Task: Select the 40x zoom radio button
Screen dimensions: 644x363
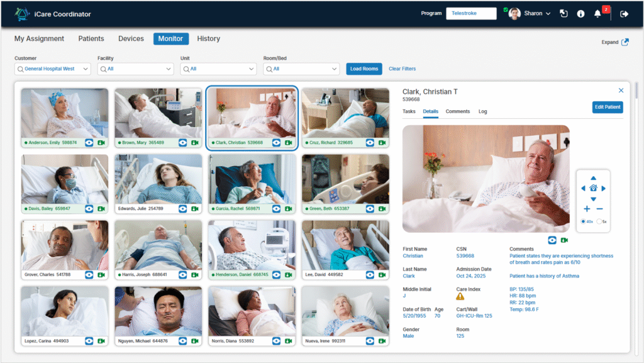Action: point(583,221)
